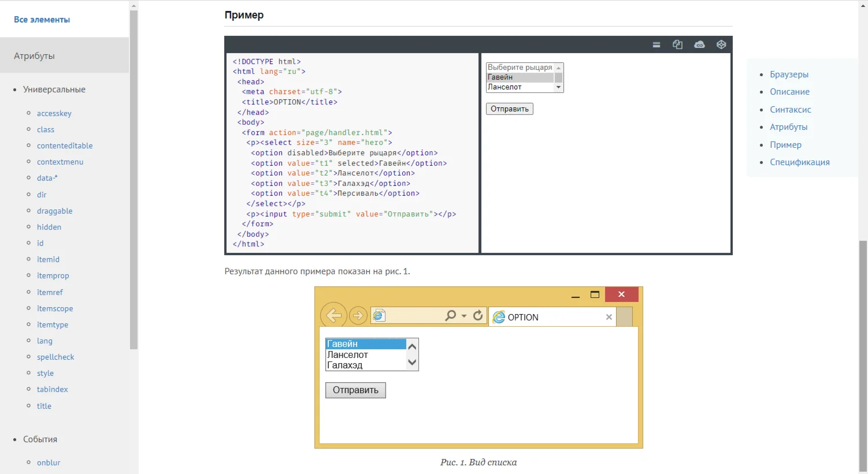Click the layout switch icon in code toolbar
This screenshot has width=868, height=474.
[x=656, y=45]
